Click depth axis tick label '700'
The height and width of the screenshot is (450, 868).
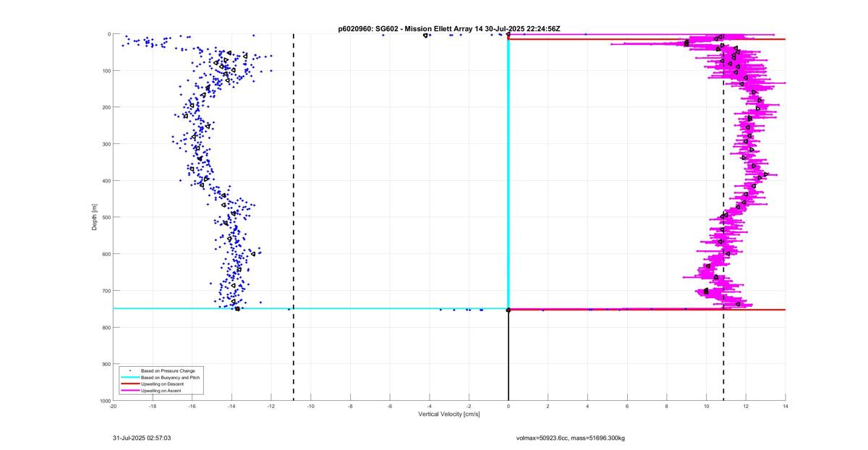[x=106, y=291]
